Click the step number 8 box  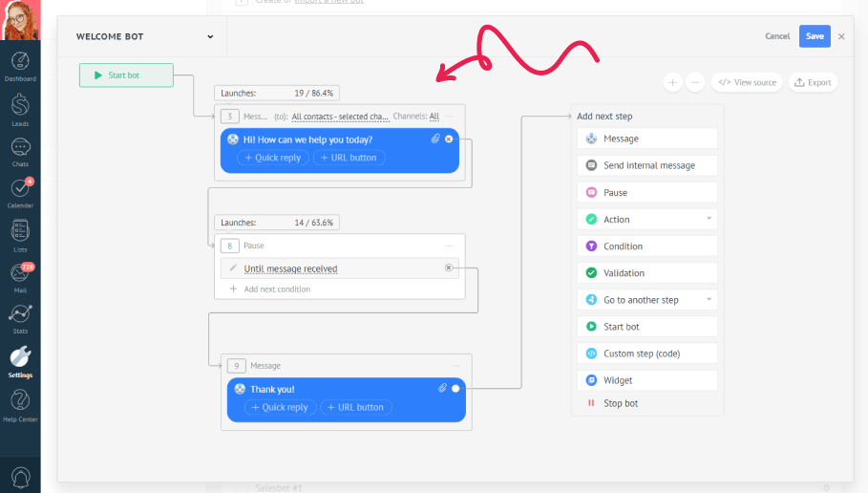[230, 246]
